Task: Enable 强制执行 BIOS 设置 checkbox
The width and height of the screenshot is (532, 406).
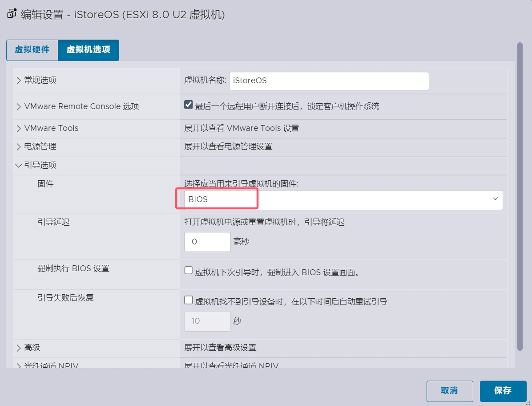Action: (x=188, y=270)
